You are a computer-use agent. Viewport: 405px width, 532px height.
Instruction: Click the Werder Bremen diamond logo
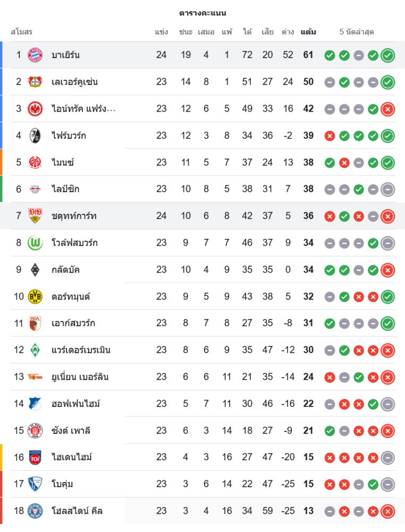point(35,350)
